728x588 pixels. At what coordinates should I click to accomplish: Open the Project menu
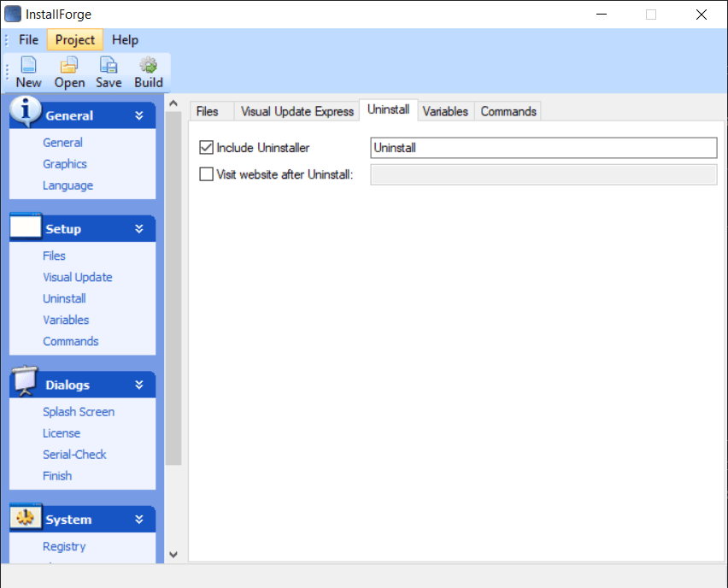tap(74, 40)
